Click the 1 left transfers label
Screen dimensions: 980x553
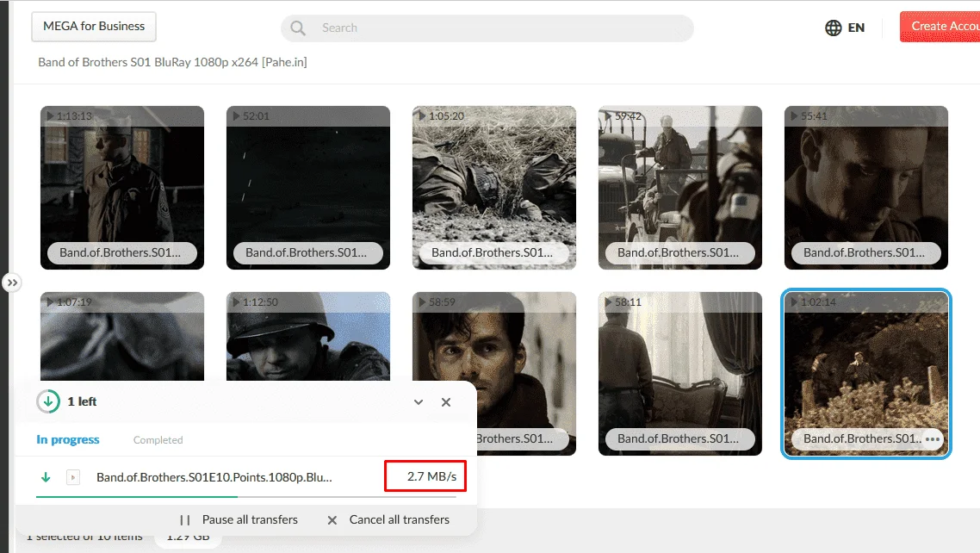(x=82, y=401)
